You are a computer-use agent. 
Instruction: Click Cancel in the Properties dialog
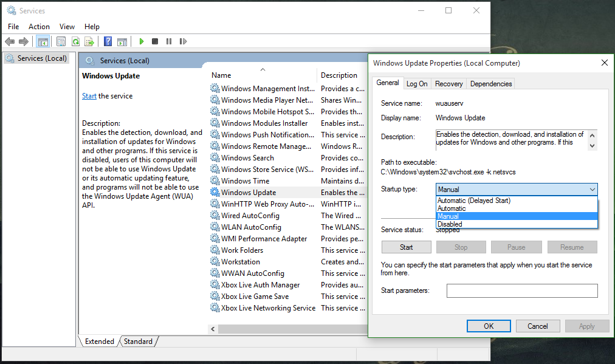coord(537,326)
